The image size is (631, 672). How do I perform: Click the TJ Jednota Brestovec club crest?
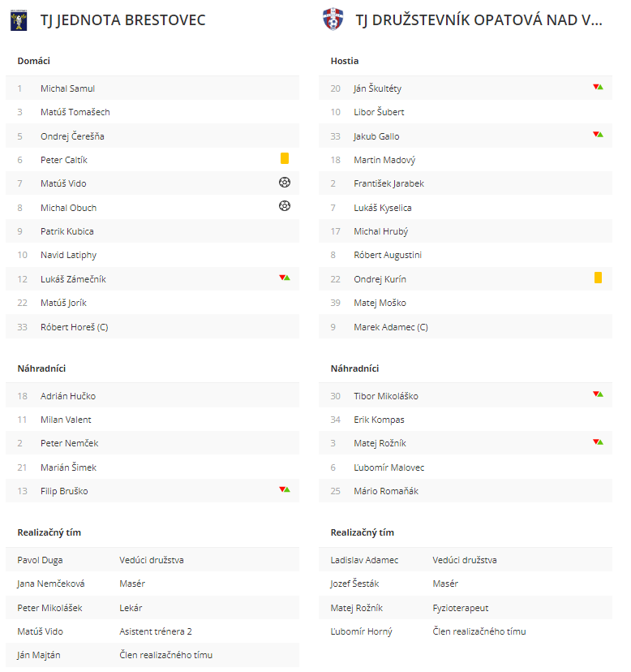click(19, 20)
